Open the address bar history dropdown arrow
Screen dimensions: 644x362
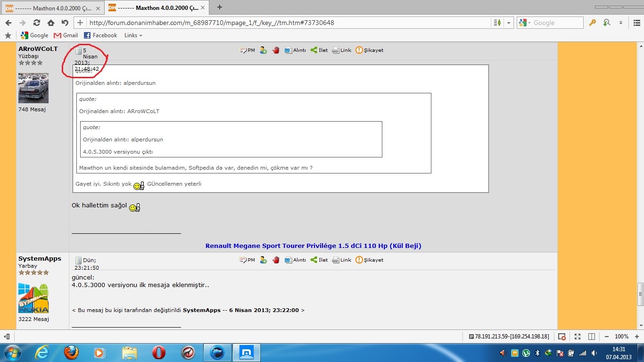pos(509,23)
